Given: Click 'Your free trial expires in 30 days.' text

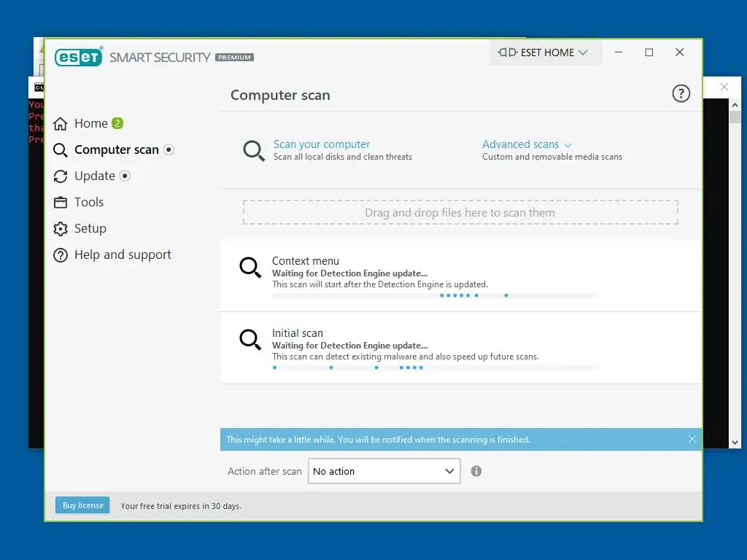Looking at the screenshot, I should pyautogui.click(x=181, y=506).
